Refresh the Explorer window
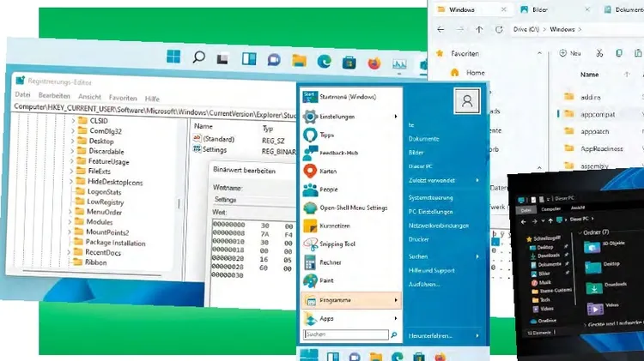The height and width of the screenshot is (361, 644). click(x=499, y=29)
